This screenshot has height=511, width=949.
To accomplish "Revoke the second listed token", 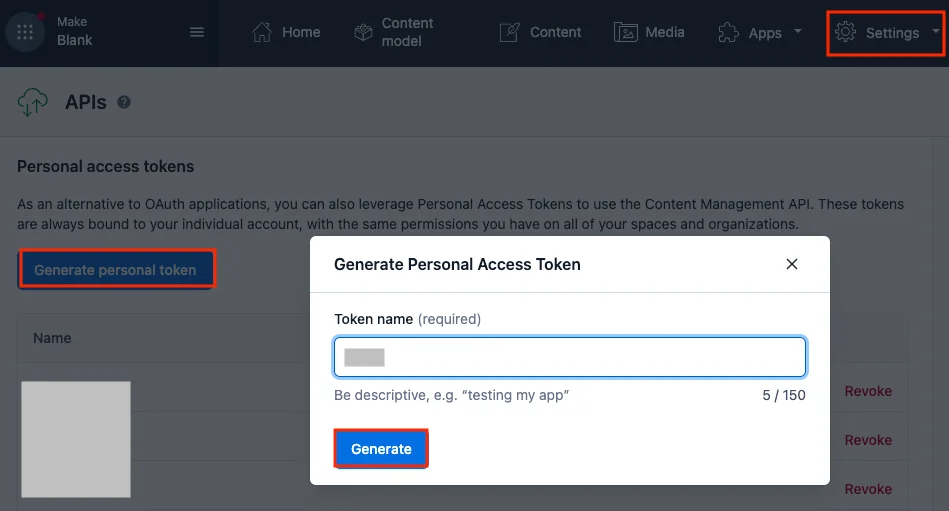I will coord(868,440).
